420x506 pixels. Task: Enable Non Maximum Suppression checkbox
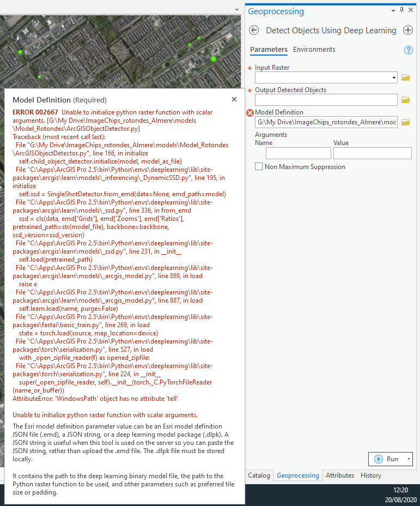[259, 166]
